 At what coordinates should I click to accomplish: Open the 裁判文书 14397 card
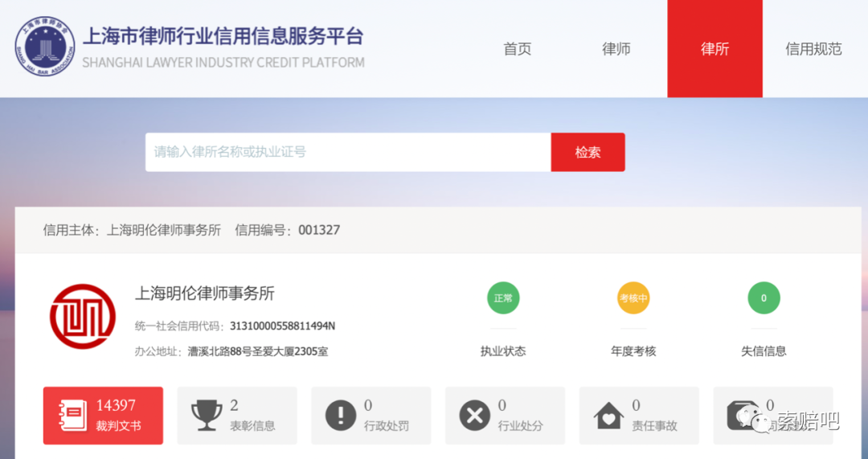(103, 416)
